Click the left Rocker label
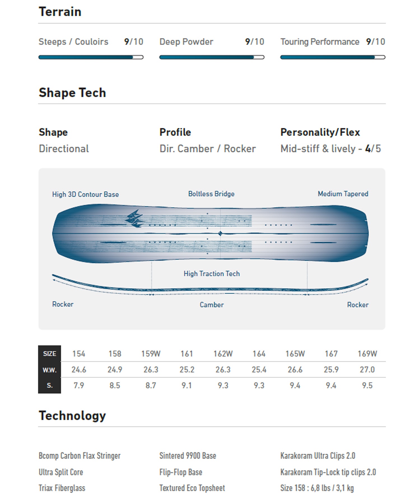The height and width of the screenshot is (504, 420). (63, 304)
